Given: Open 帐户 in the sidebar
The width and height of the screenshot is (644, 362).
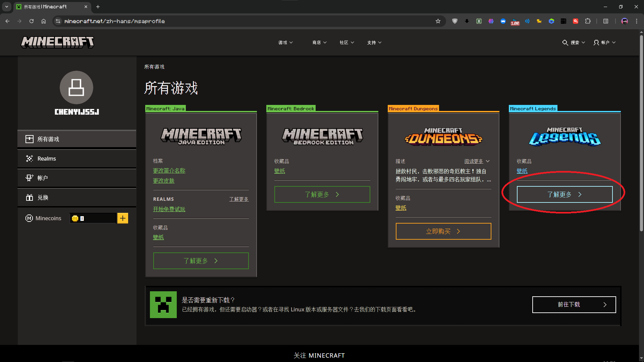Looking at the screenshot, I should pos(77,178).
